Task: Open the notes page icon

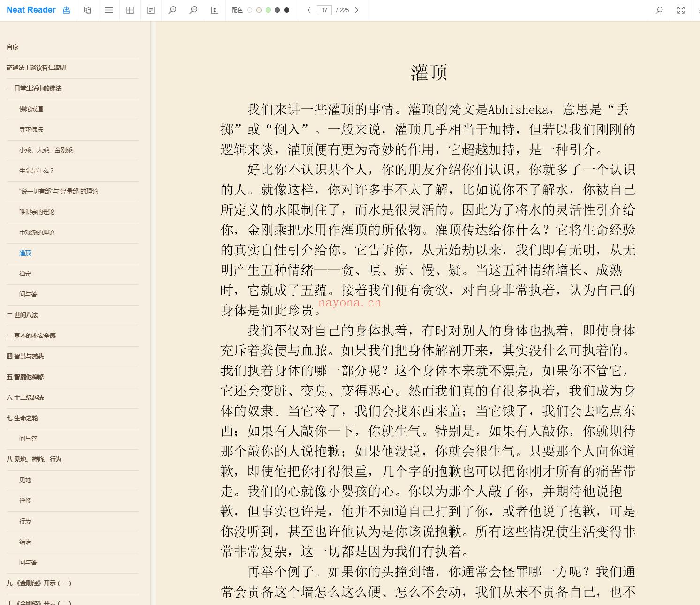Action: (x=151, y=10)
